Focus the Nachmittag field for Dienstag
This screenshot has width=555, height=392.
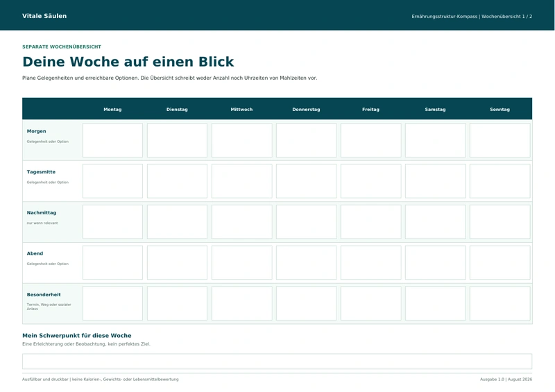[177, 222]
